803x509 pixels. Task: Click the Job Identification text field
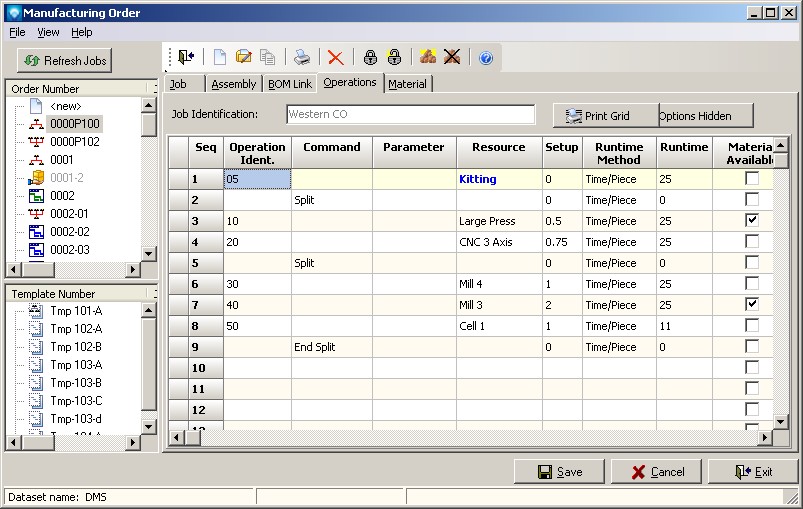(x=410, y=114)
